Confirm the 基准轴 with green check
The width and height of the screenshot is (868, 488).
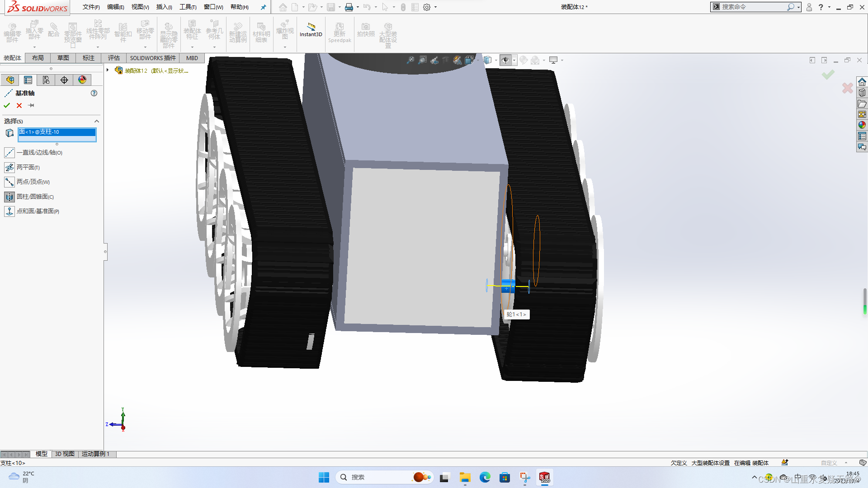coord(7,105)
